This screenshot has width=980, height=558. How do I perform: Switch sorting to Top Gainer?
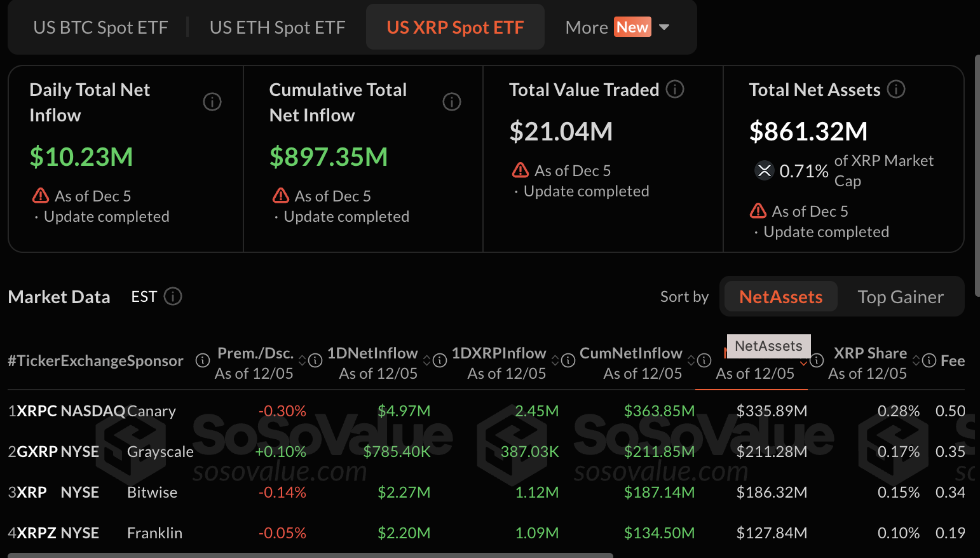tap(900, 297)
